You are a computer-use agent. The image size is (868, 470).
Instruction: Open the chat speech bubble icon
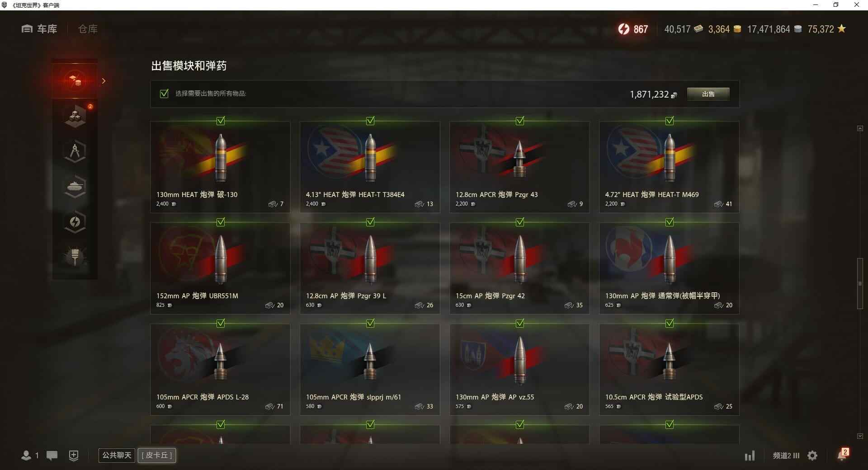52,456
